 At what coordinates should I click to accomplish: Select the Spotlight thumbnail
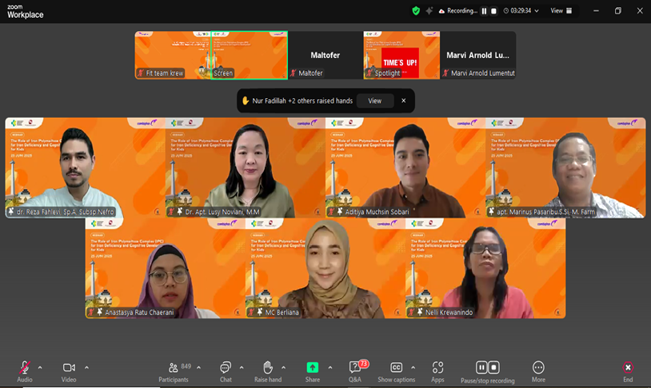(x=401, y=55)
